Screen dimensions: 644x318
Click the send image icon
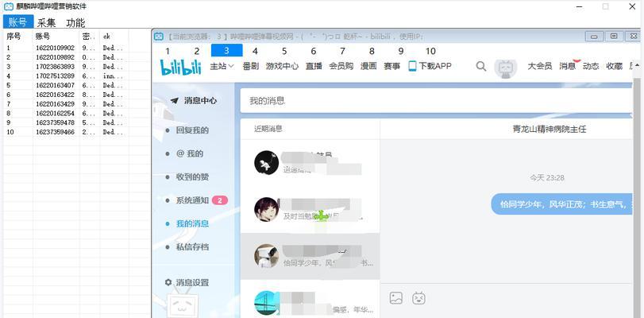[x=396, y=298]
